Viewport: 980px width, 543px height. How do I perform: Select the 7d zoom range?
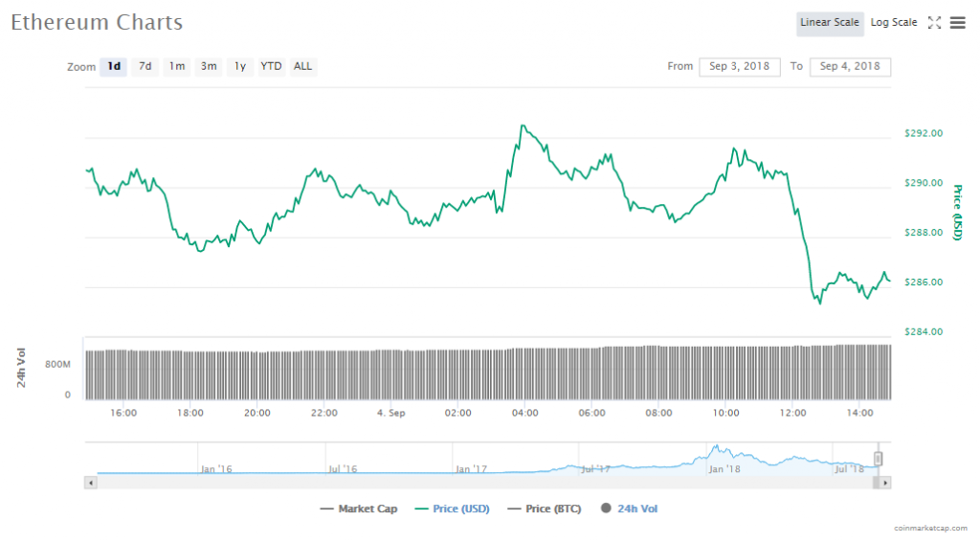pyautogui.click(x=145, y=67)
